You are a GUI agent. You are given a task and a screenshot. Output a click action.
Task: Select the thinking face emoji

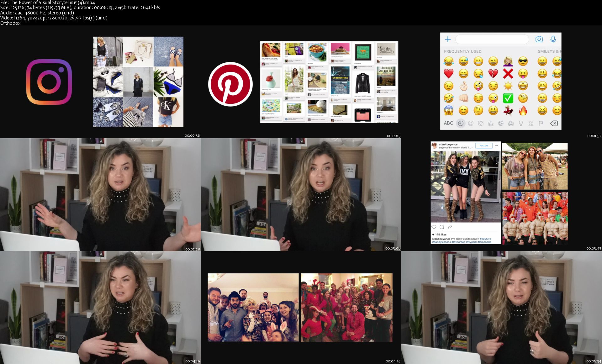[478, 110]
